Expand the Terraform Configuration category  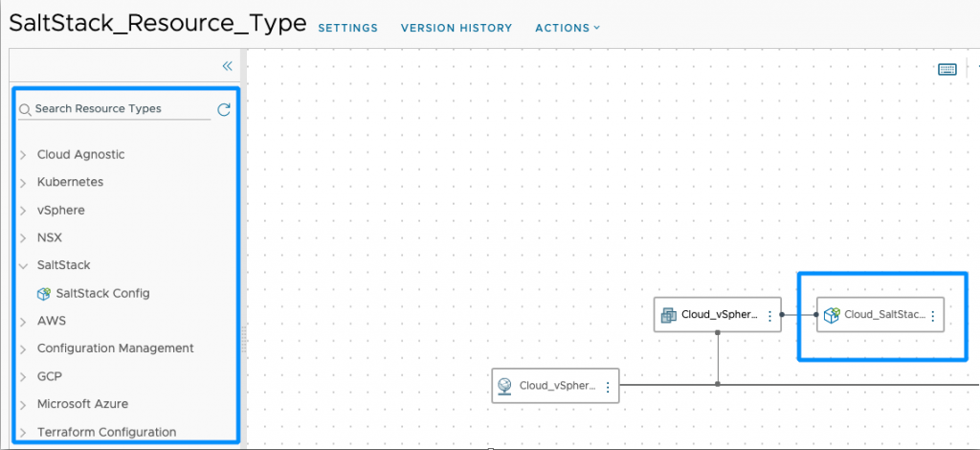click(x=23, y=433)
